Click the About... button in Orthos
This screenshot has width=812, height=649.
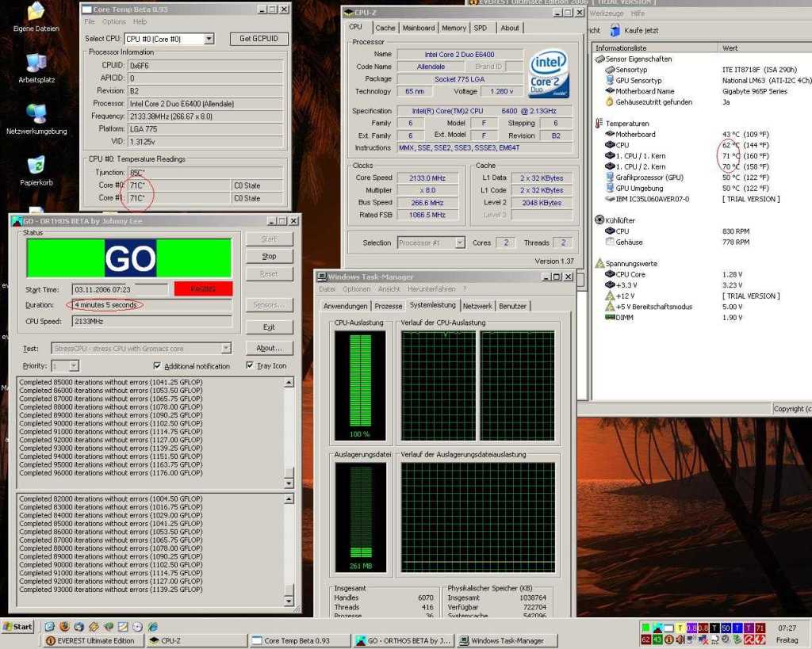tap(269, 348)
